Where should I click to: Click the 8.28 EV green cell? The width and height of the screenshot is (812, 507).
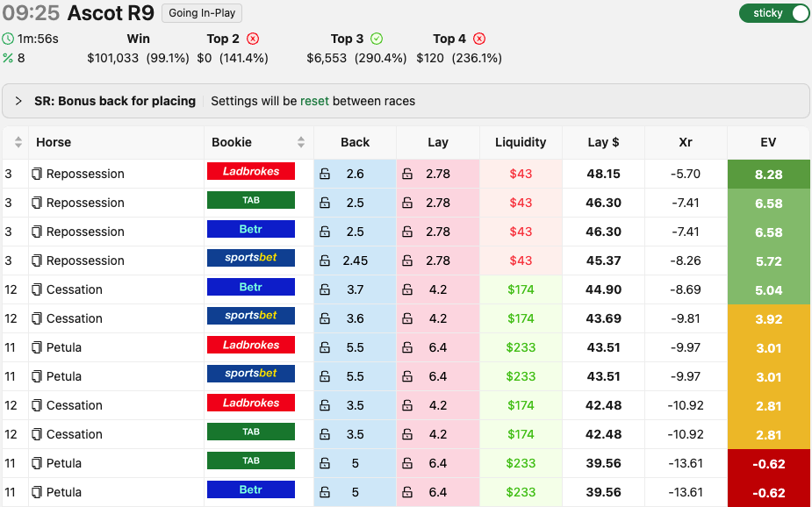(x=768, y=174)
